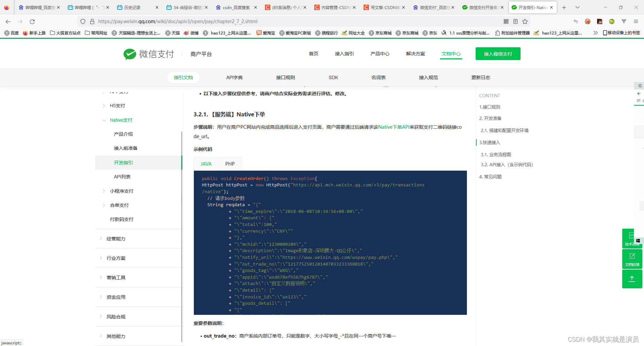This screenshot has height=346, width=644.
Task: Open the 移动设备上的书签 folder
Action: pos(622,33)
